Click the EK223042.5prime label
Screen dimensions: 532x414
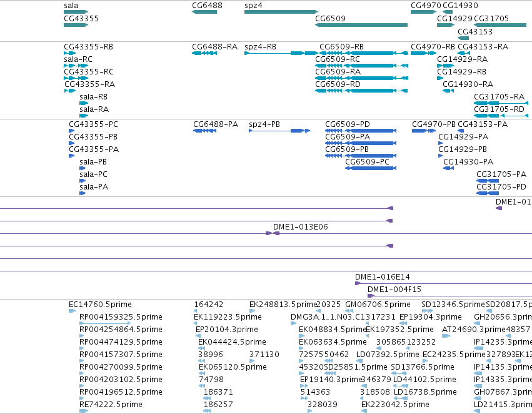(395, 405)
